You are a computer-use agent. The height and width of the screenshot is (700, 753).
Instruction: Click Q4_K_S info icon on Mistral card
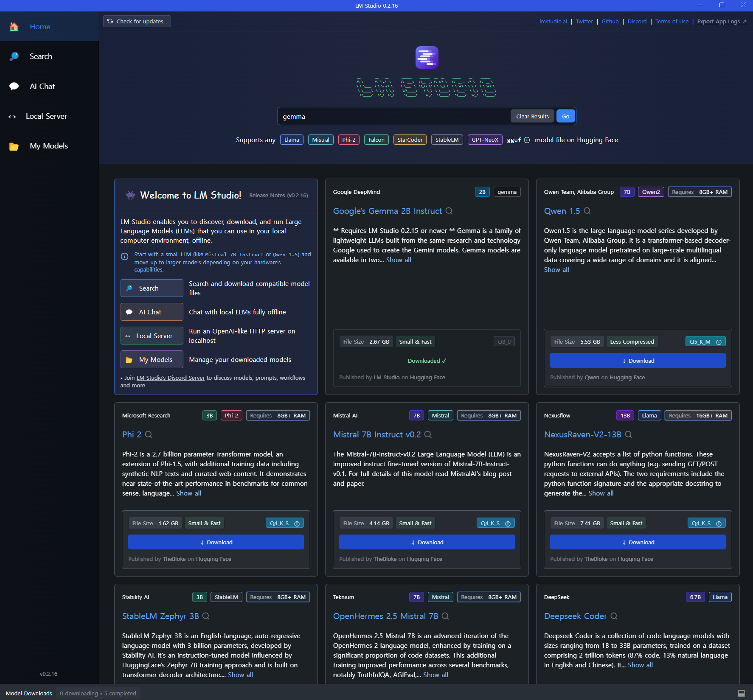click(x=508, y=524)
